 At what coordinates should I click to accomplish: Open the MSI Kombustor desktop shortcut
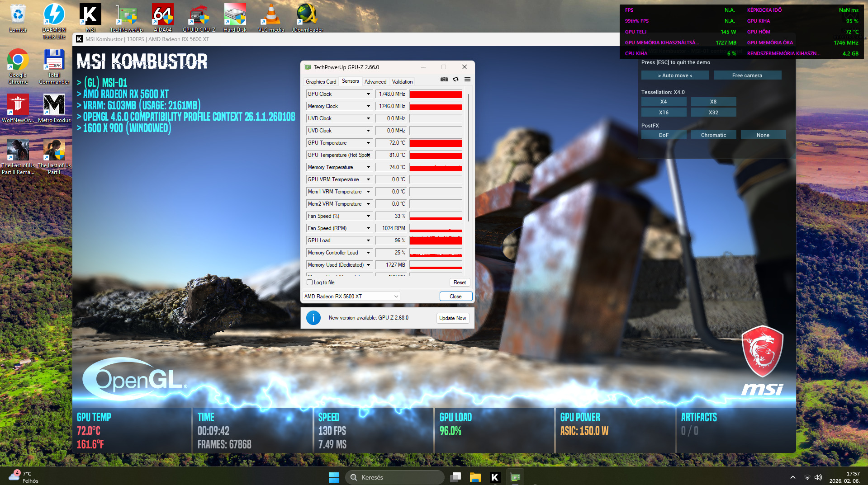point(90,18)
